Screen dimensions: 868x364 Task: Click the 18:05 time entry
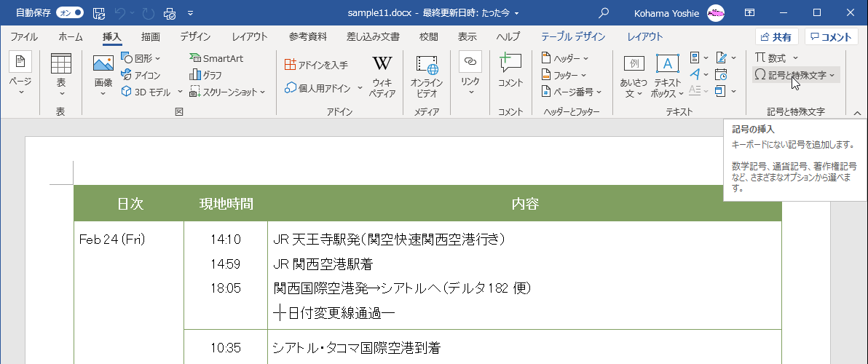coord(225,288)
